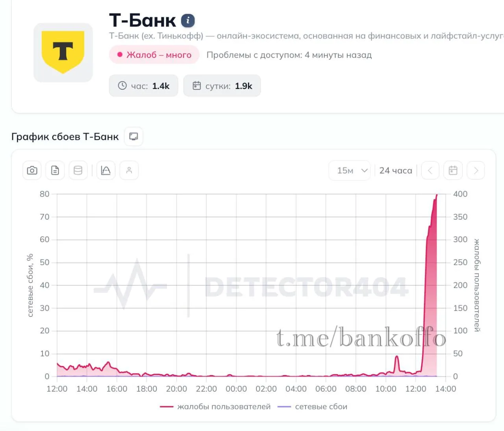Select the area chart mode icon
Viewport: 504px width, 431px height.
(x=106, y=170)
